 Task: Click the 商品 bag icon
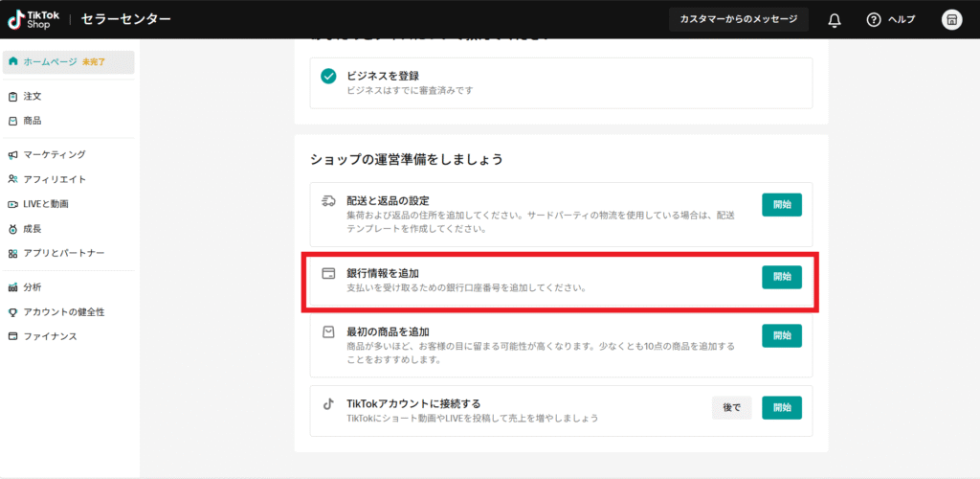[x=13, y=121]
